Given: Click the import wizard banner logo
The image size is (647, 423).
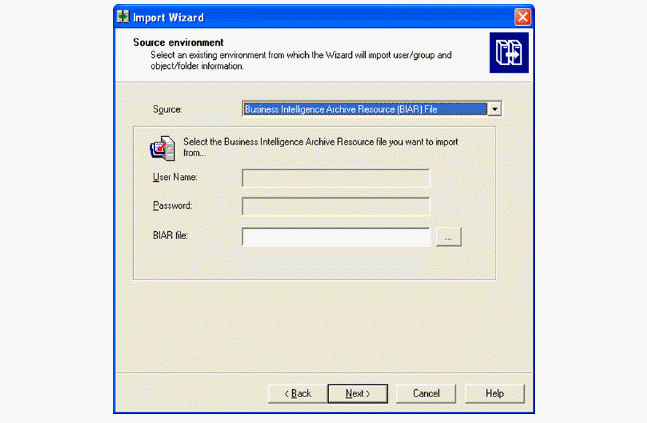Looking at the screenshot, I should pos(509,53).
